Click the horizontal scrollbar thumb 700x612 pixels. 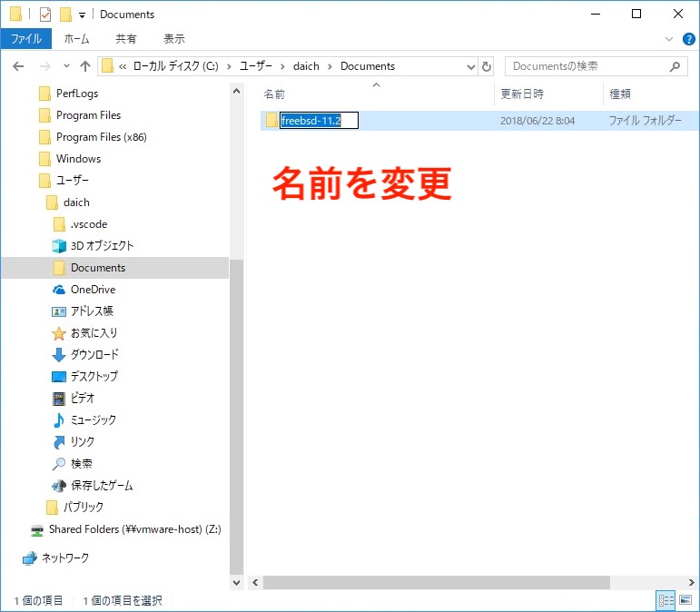(x=436, y=583)
